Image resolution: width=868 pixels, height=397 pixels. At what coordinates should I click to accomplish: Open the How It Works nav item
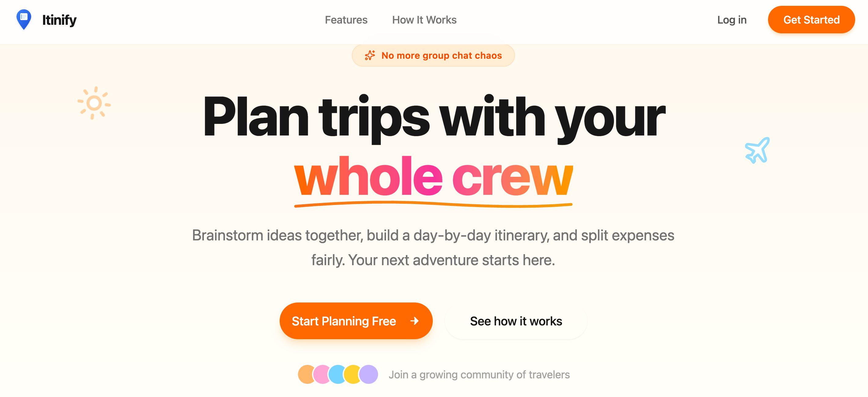(x=424, y=20)
